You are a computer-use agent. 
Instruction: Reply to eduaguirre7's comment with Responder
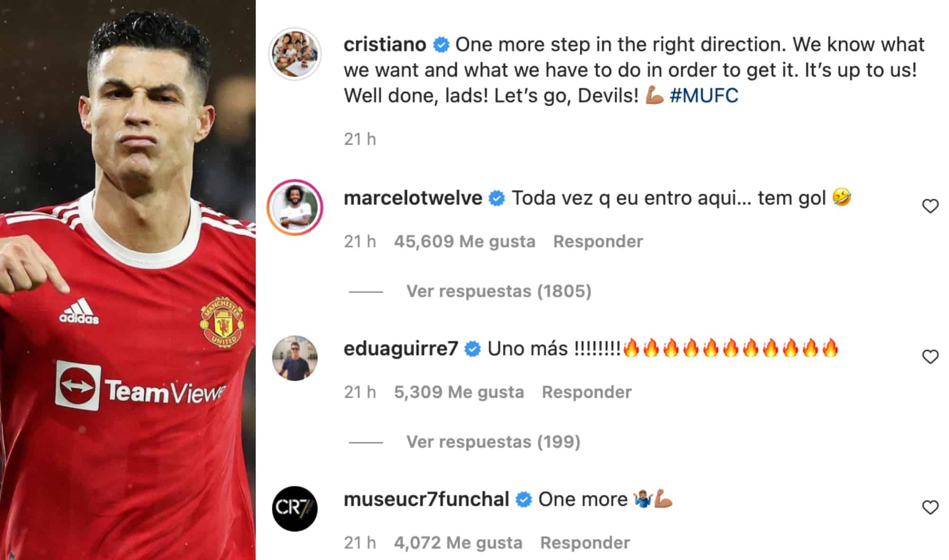click(586, 392)
